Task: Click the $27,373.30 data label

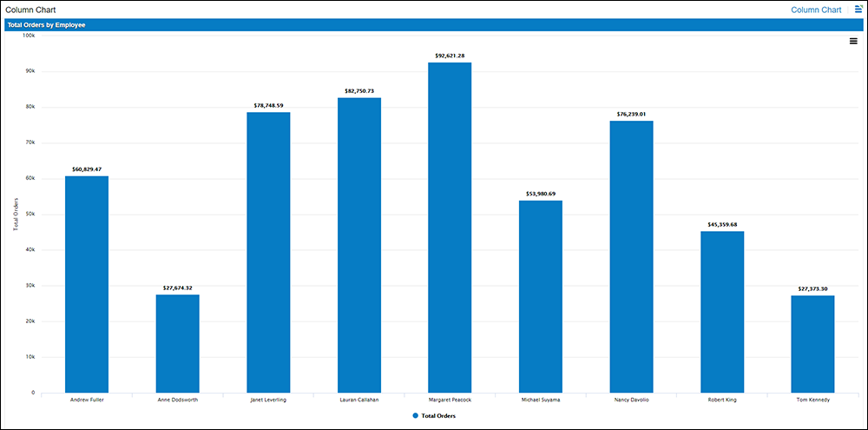Action: [x=812, y=288]
